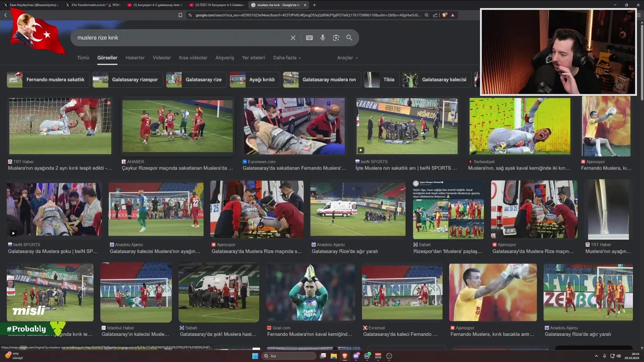Switch to the konyaspor 4-3 galatasaray özet tab
644x362 pixels.
point(155,5)
